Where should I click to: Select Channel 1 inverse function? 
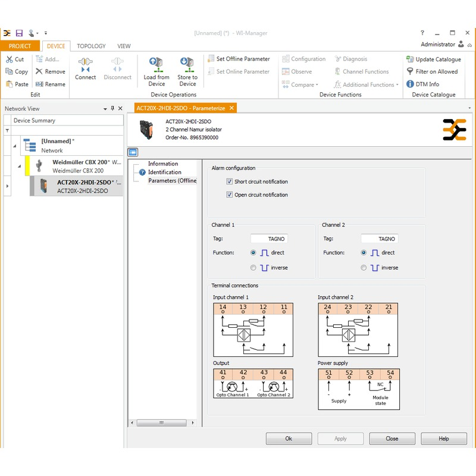(x=253, y=267)
